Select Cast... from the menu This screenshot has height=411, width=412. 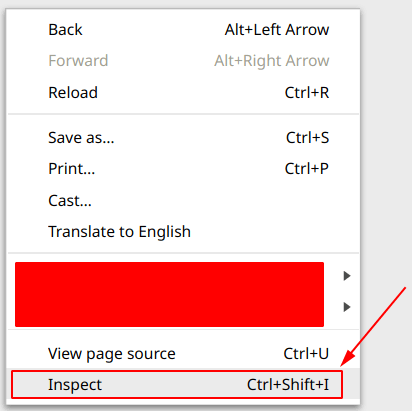(183, 201)
